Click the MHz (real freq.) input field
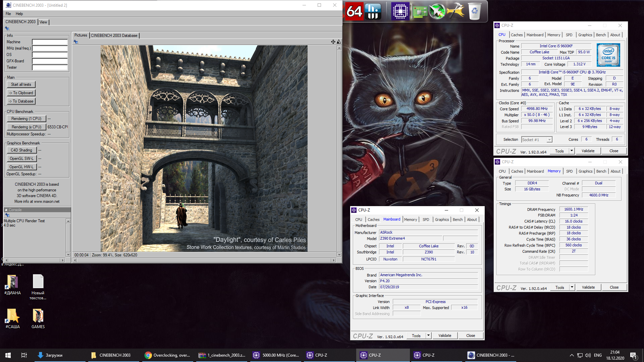The height and width of the screenshot is (362, 644). tap(50, 49)
